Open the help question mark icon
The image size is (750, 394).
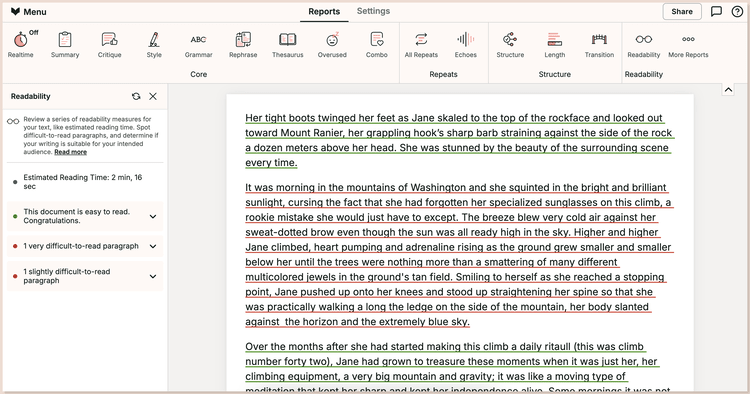point(737,11)
